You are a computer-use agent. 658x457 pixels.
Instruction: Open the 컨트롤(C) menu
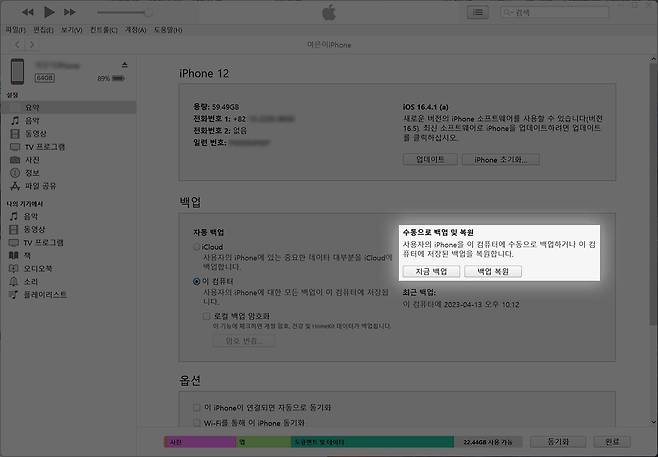click(104, 30)
